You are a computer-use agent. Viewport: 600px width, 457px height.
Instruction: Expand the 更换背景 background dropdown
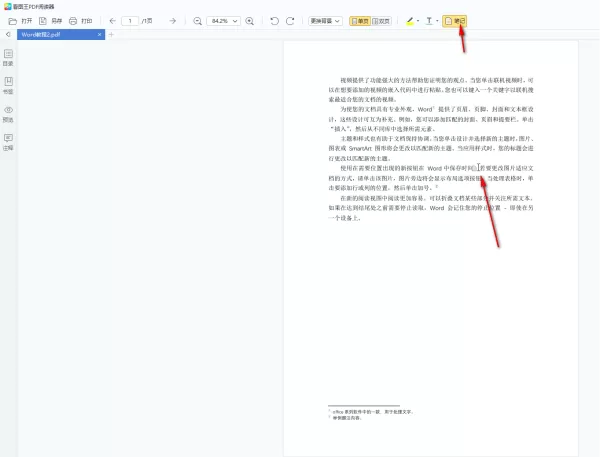325,21
